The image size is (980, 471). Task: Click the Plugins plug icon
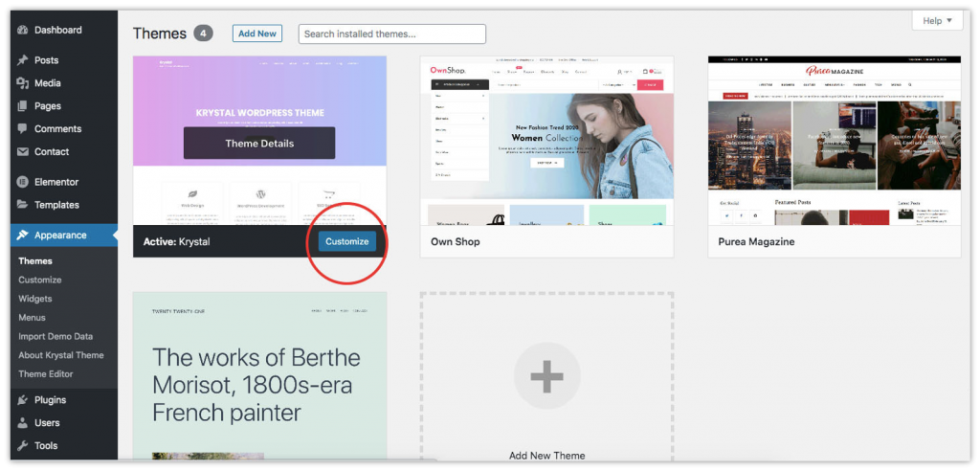pyautogui.click(x=23, y=400)
